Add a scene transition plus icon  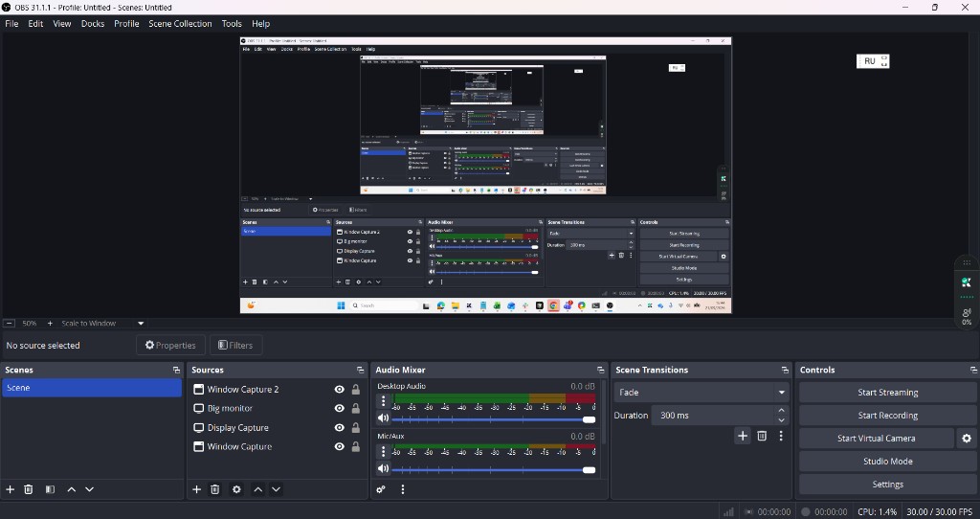pos(743,436)
